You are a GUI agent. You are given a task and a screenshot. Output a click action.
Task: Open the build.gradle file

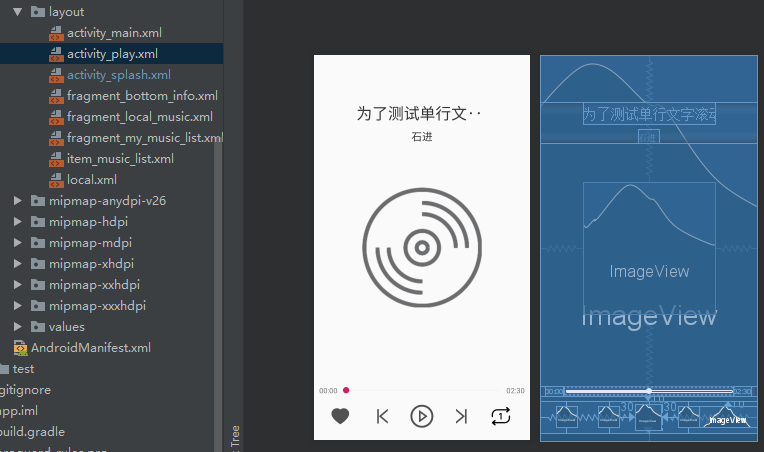tap(32, 432)
